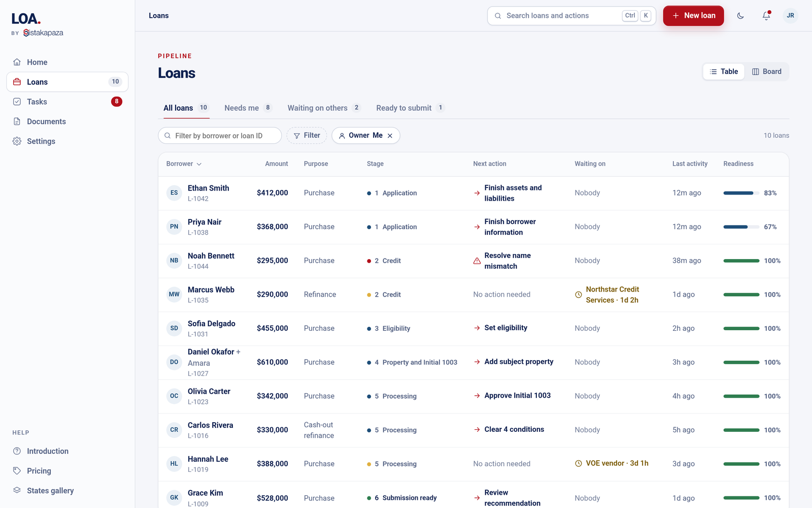The height and width of the screenshot is (508, 812).
Task: Click the MW avatar for Marcus Webb
Action: (x=174, y=294)
